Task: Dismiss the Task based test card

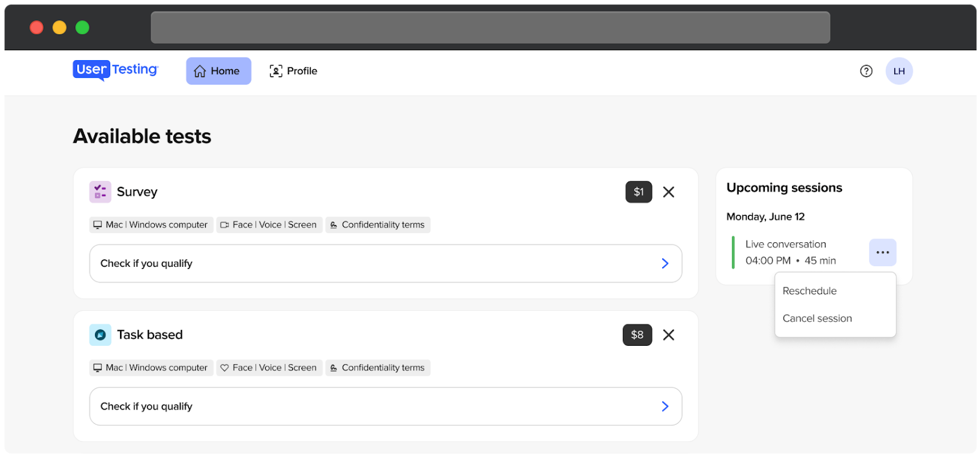Action: coord(669,335)
